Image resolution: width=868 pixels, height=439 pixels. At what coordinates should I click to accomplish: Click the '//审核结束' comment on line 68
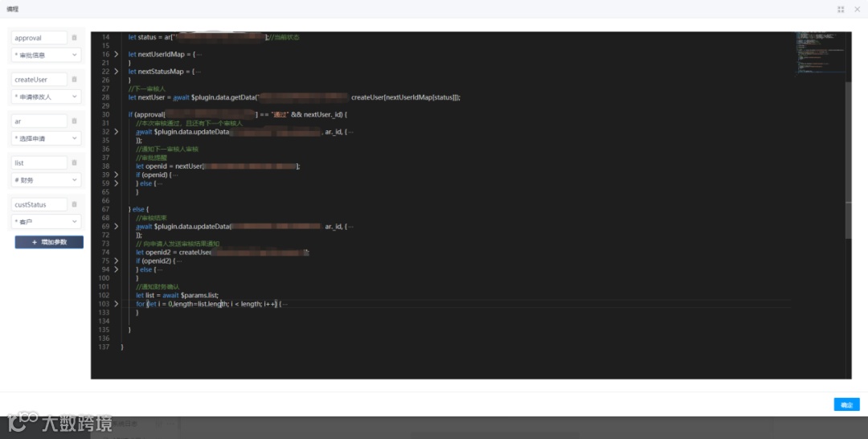(150, 218)
